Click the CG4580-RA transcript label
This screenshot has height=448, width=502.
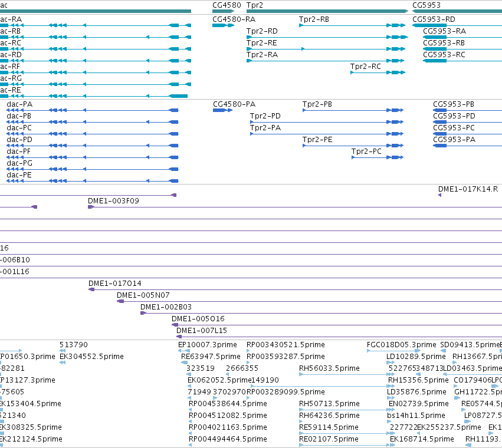coord(234,19)
